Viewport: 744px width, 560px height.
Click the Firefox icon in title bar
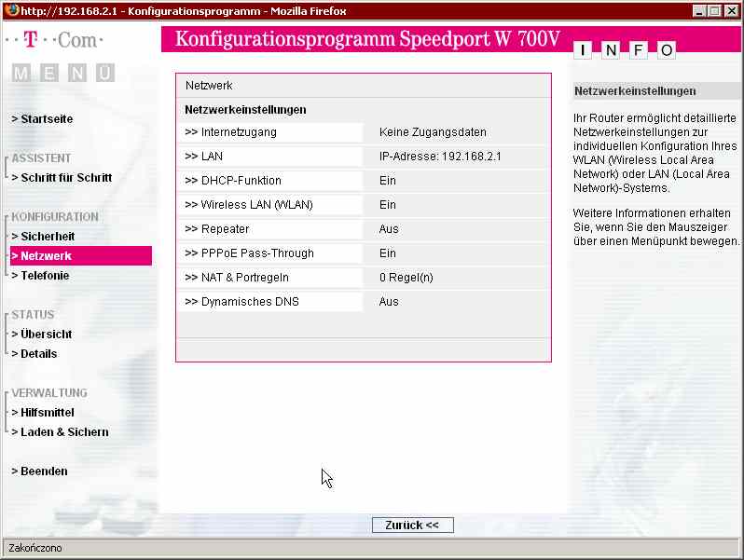click(12, 10)
